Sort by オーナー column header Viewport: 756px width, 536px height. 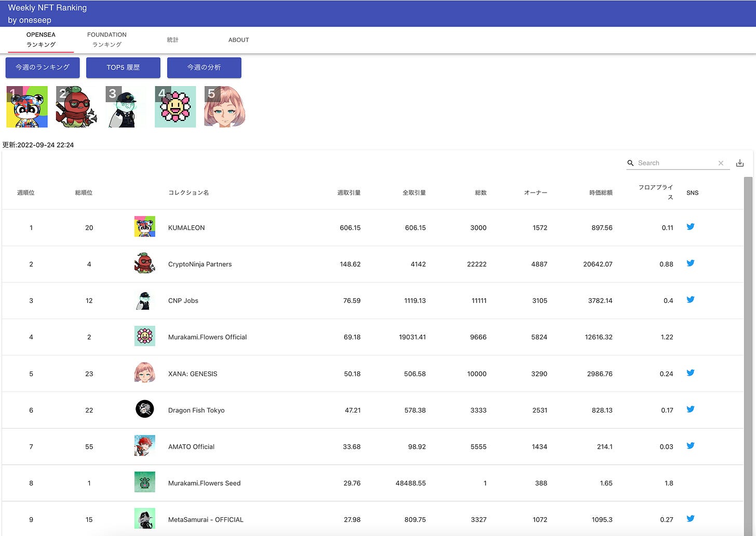(x=536, y=193)
